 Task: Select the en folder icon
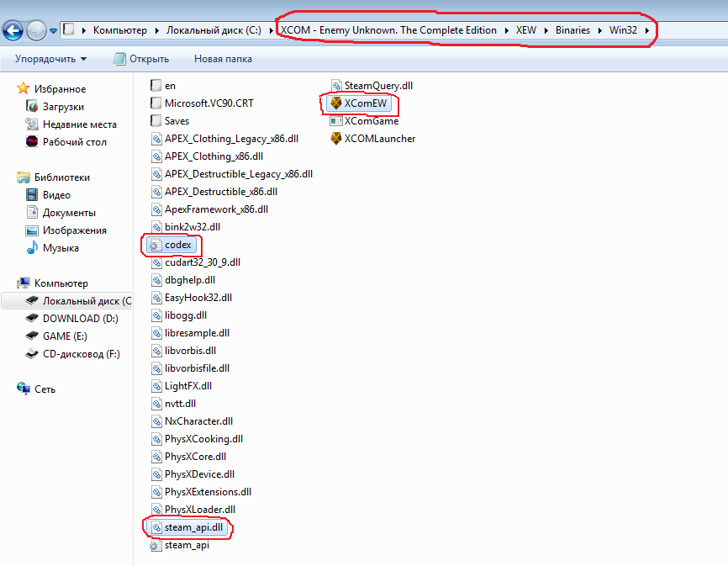coord(156,86)
